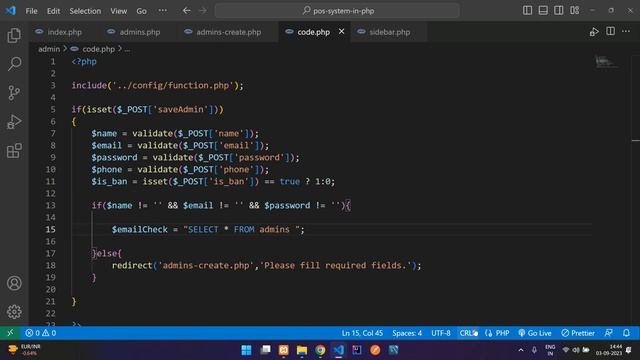Click the Run/Open Changes icon in editor toolbar
The width and height of the screenshot is (640, 360).
click(594, 32)
